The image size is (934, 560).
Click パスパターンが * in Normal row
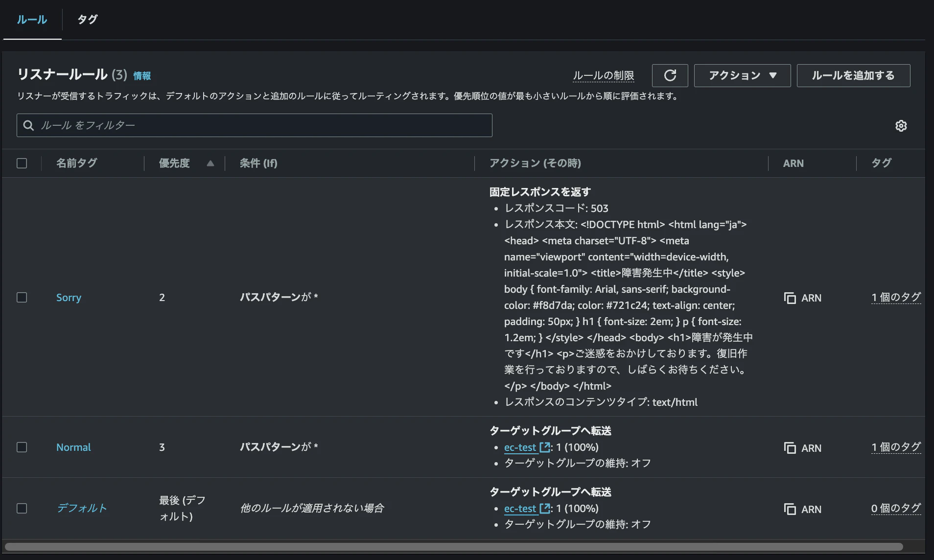(x=279, y=447)
